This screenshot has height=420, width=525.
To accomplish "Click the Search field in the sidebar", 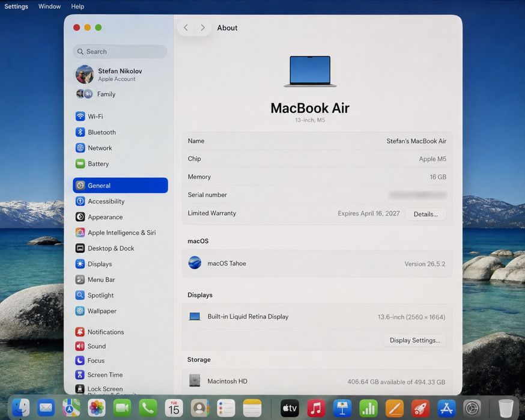I will click(120, 52).
